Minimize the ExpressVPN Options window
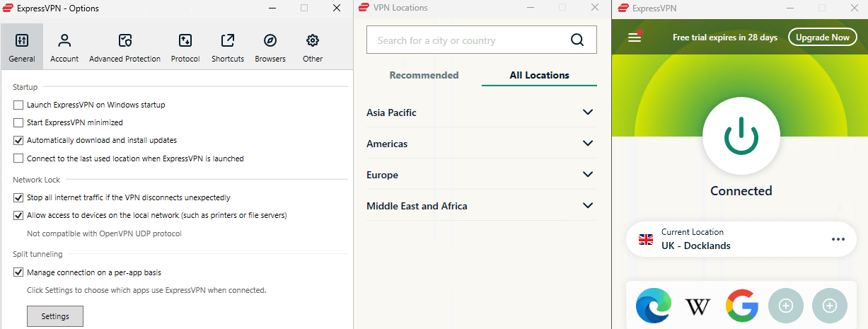Screen dimensions: 868x329 (271, 8)
